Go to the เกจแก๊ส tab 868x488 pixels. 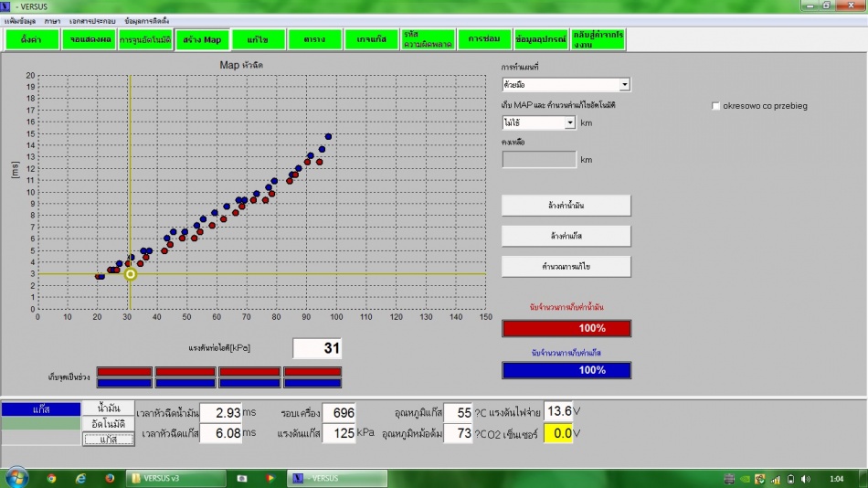(x=371, y=39)
